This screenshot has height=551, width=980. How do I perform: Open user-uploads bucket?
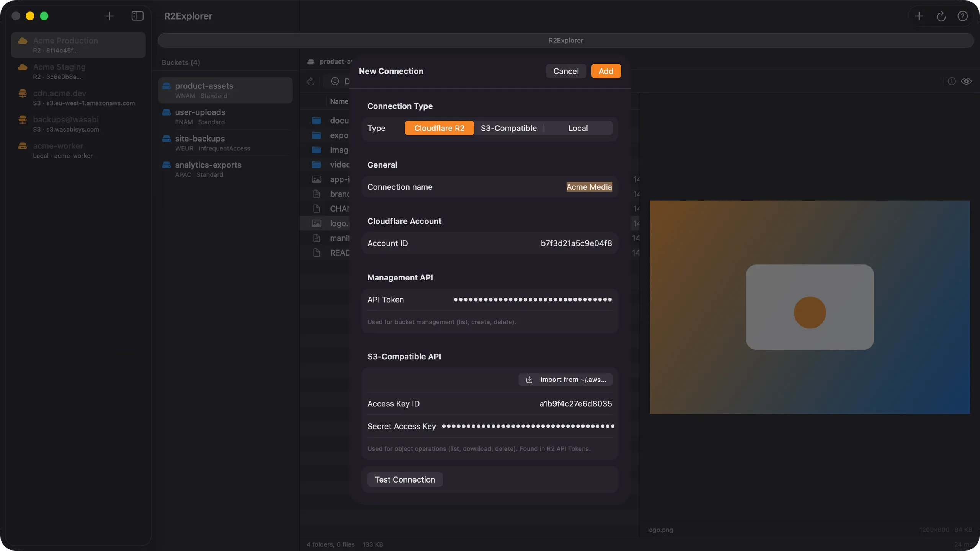click(x=225, y=117)
